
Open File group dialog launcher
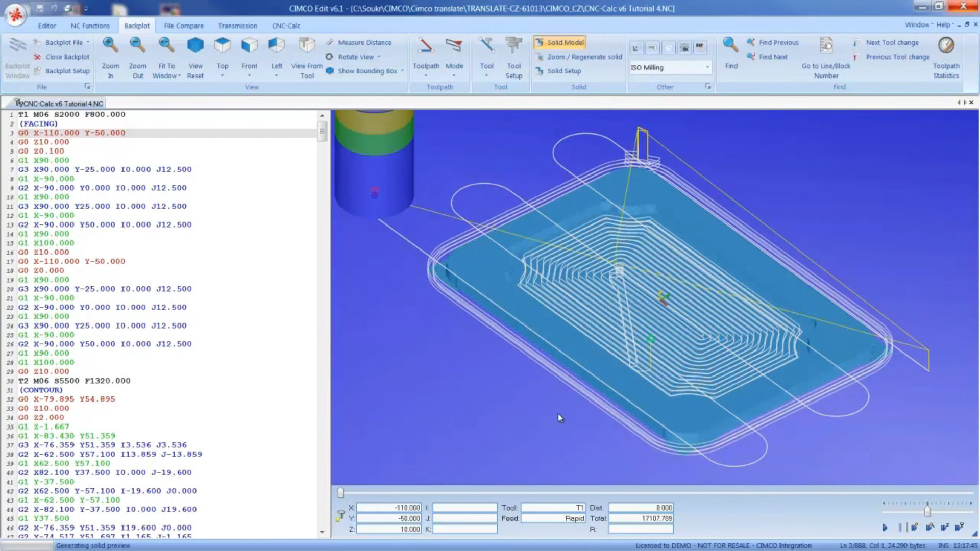point(87,86)
